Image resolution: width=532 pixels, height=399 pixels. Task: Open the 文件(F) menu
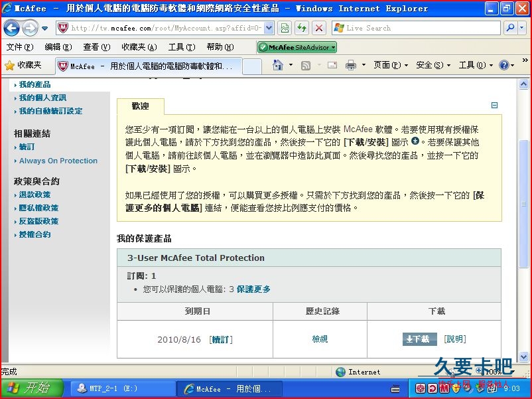click(20, 47)
